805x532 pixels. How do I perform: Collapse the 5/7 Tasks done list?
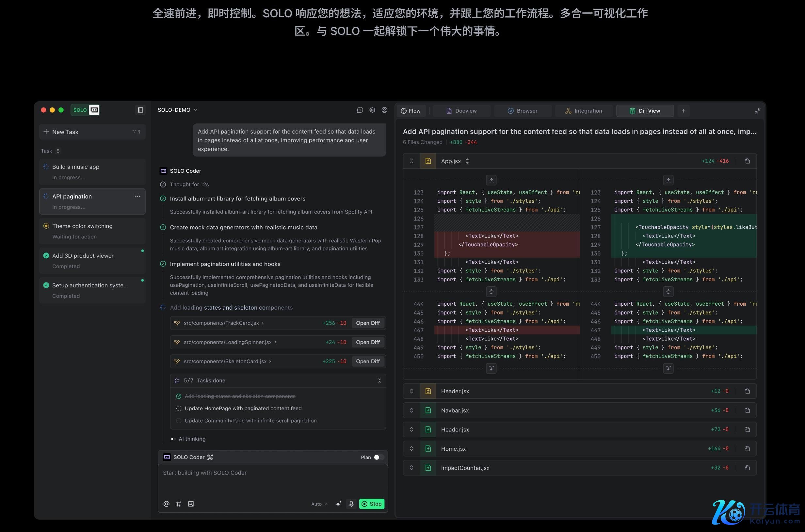tap(379, 381)
